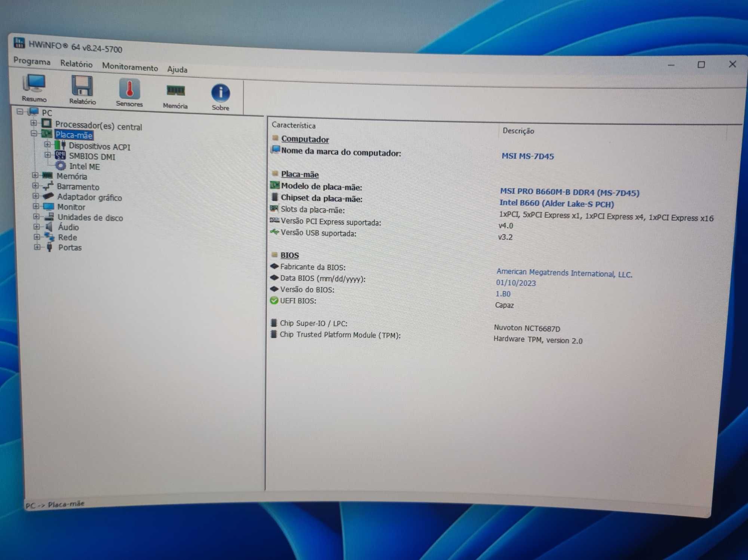Open the Programa menu
The height and width of the screenshot is (560, 748).
point(32,61)
